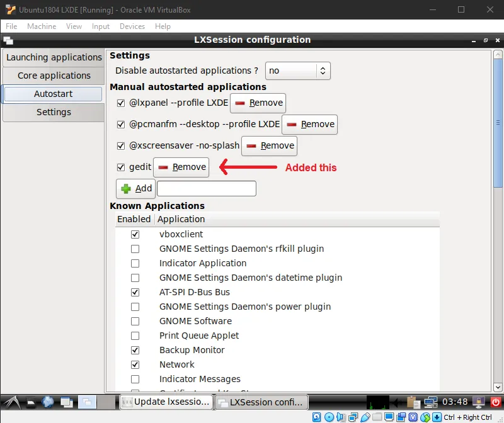Click the VirtualBox recording status icon
Viewport: 504px width, 423px height.
point(401,417)
